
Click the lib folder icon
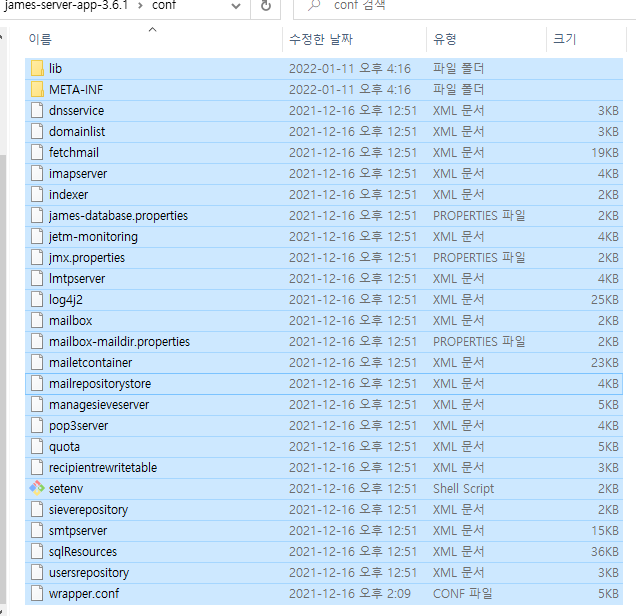tap(37, 69)
